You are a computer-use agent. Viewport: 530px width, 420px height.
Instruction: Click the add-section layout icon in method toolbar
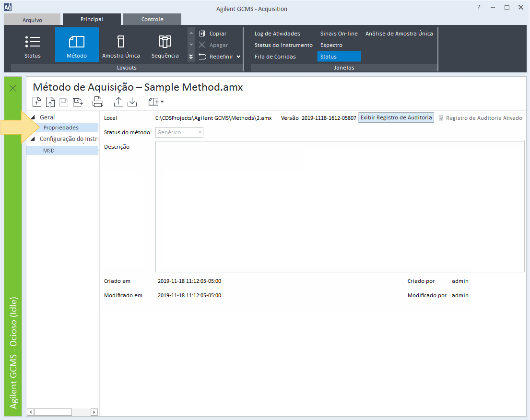pos(154,102)
